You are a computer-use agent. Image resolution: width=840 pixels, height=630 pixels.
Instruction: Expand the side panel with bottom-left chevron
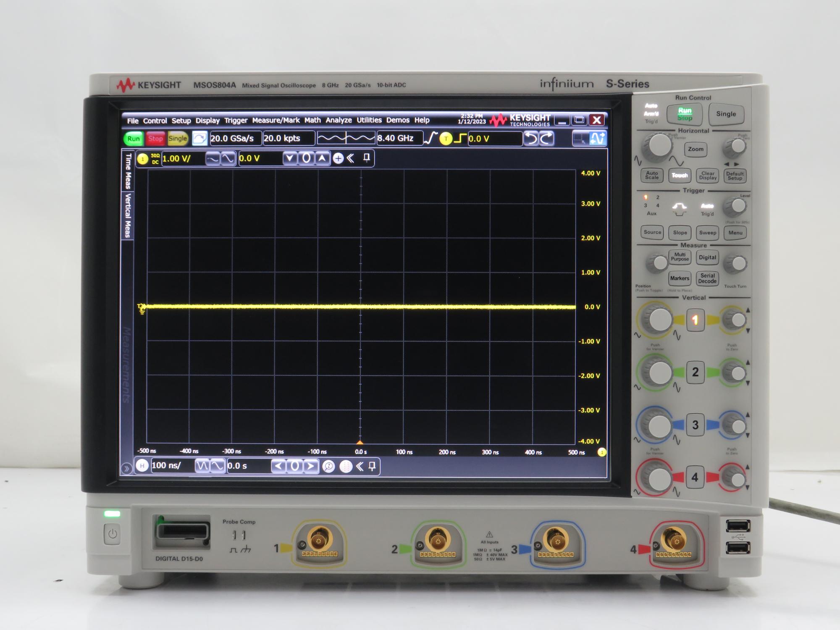click(x=126, y=468)
